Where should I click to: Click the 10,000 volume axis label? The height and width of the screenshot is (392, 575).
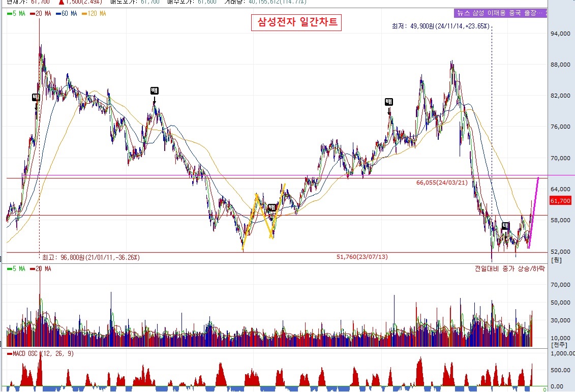(x=561, y=338)
